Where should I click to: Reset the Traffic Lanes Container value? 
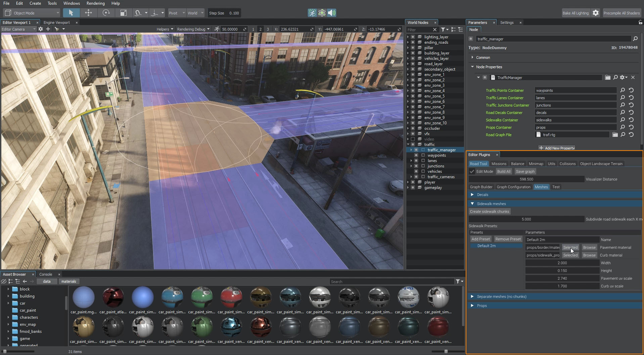click(x=631, y=97)
